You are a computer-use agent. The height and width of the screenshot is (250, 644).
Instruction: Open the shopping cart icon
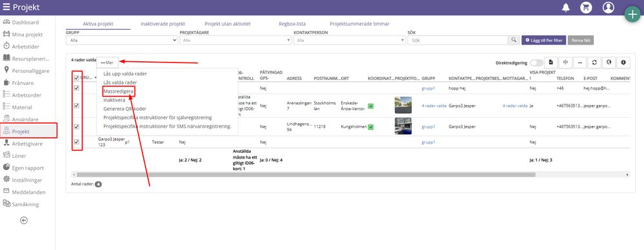(586, 7)
